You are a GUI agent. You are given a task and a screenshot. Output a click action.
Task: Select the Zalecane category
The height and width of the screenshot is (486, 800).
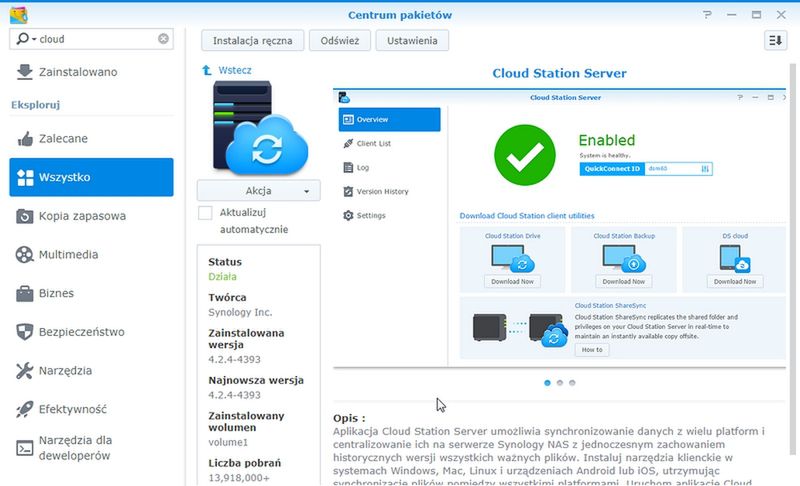[x=91, y=138]
